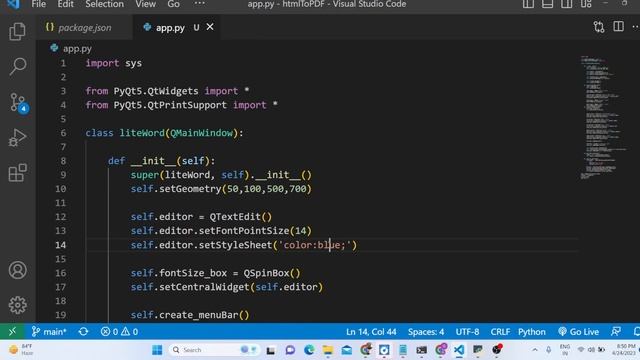Start Go Live server
The height and width of the screenshot is (360, 640).
point(579,331)
